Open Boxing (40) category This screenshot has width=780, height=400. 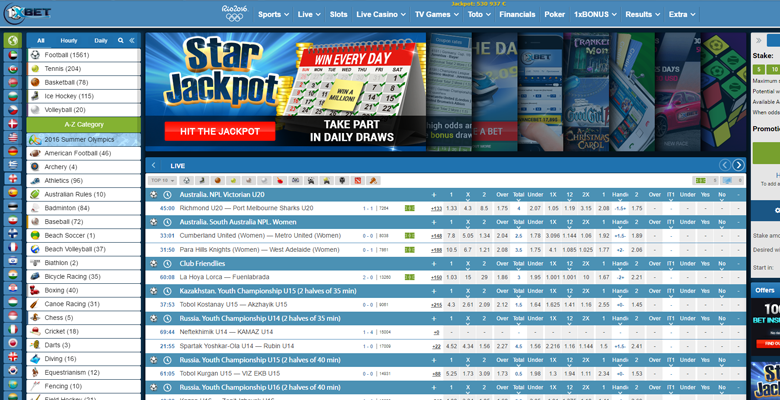(84, 290)
